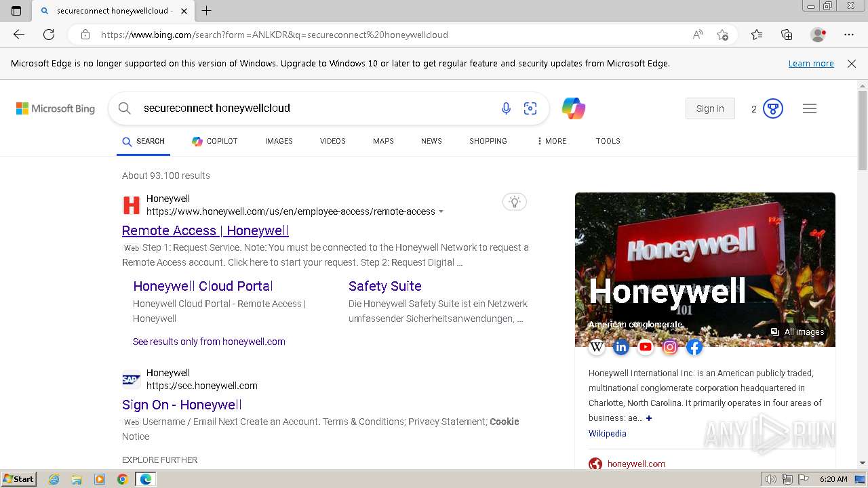The height and width of the screenshot is (488, 868).
Task: Switch to the Shopping tab
Action: tap(488, 141)
